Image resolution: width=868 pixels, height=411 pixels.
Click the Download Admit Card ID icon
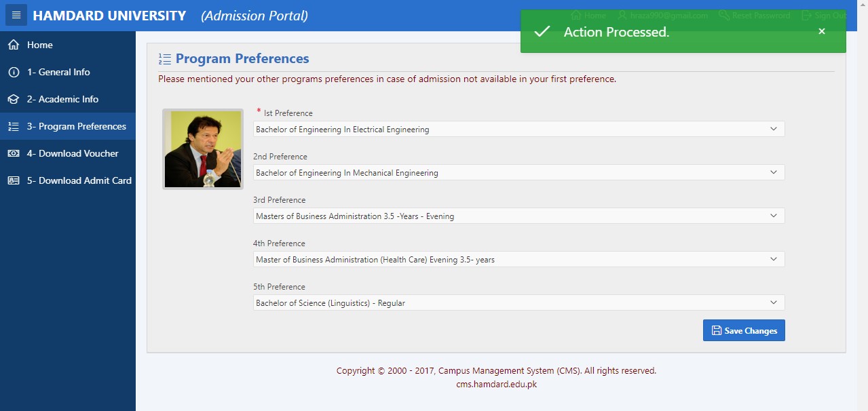[13, 180]
